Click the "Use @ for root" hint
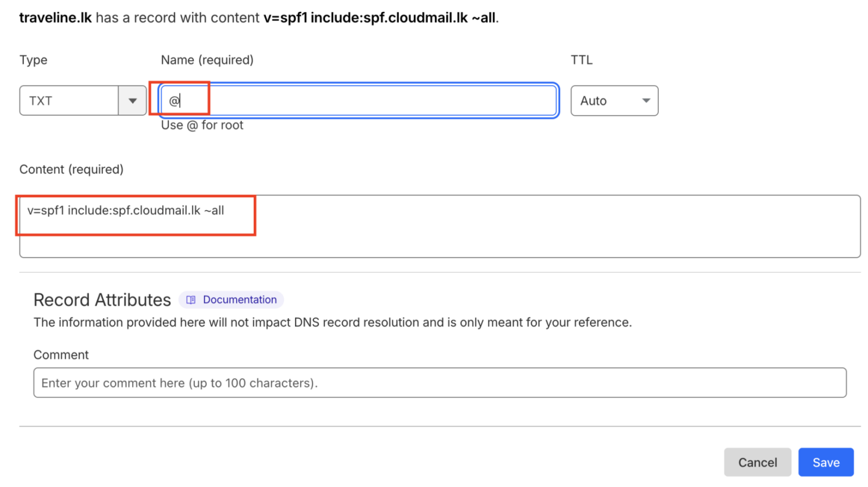Screen dimensions: 868x487 pyautogui.click(x=202, y=125)
